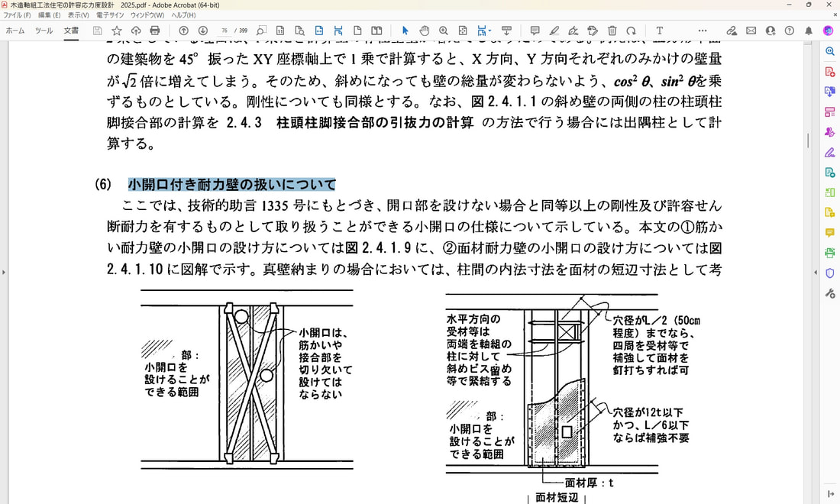
Task: Open red Create PDF tool in right pane
Action: (x=830, y=72)
